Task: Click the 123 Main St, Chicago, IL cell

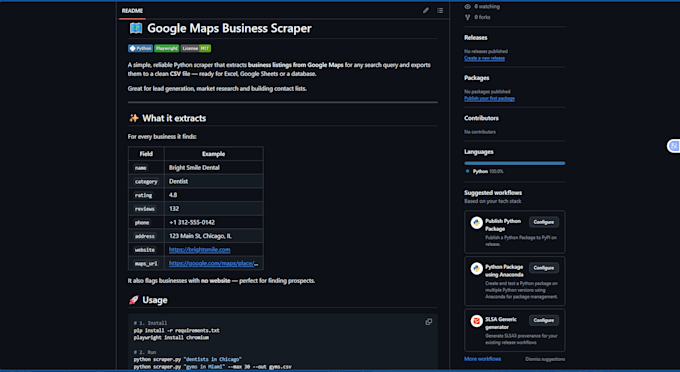Action: tap(214, 236)
